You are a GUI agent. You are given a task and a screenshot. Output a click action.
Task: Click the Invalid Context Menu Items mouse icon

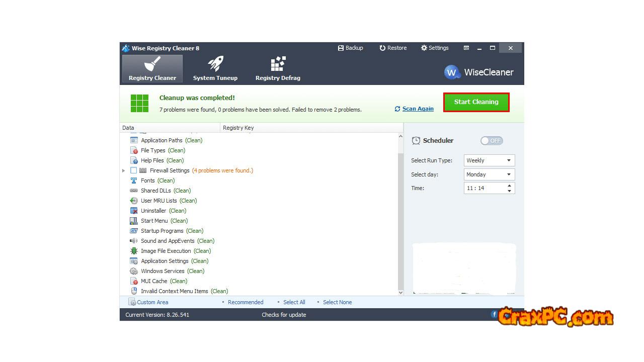pyautogui.click(x=134, y=291)
